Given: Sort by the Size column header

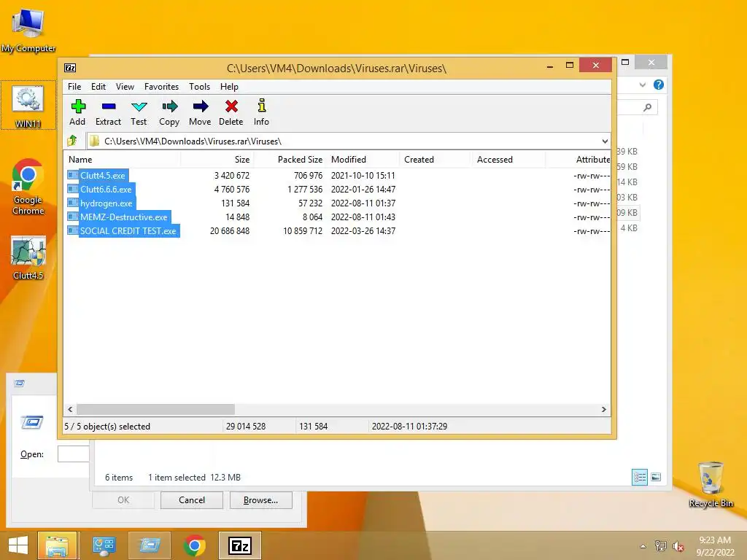Looking at the screenshot, I should pos(217,160).
